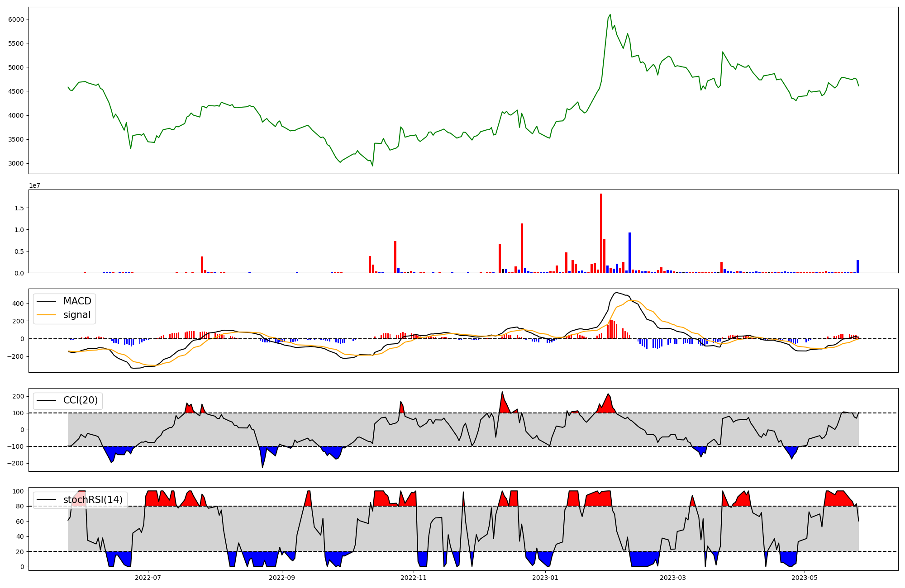Click the 2023-05 x-axis date label
Screen dimensions: 905x588
pyautogui.click(x=805, y=578)
